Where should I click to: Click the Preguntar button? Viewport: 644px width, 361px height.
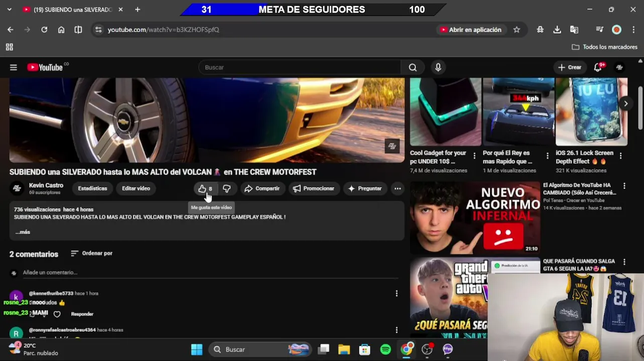tap(365, 189)
